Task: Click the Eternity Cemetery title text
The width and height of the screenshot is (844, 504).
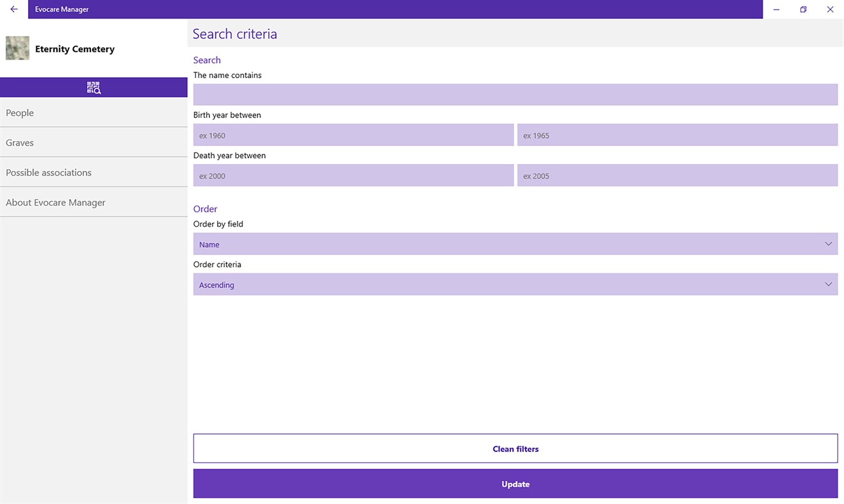Action: pyautogui.click(x=74, y=48)
